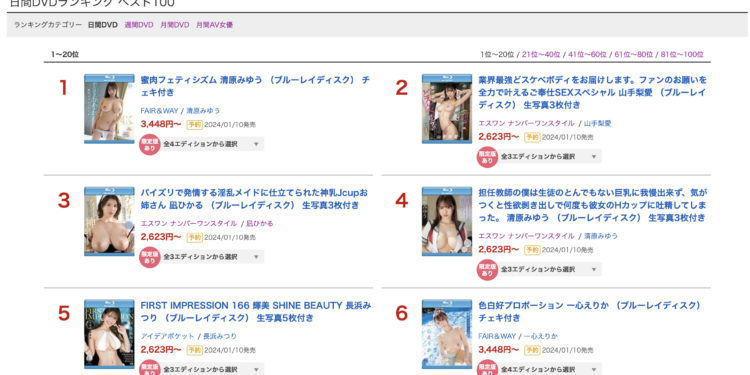Screen dimensions: 750x375
Task: Open アイデアポケット maker link
Action: pyautogui.click(x=168, y=336)
